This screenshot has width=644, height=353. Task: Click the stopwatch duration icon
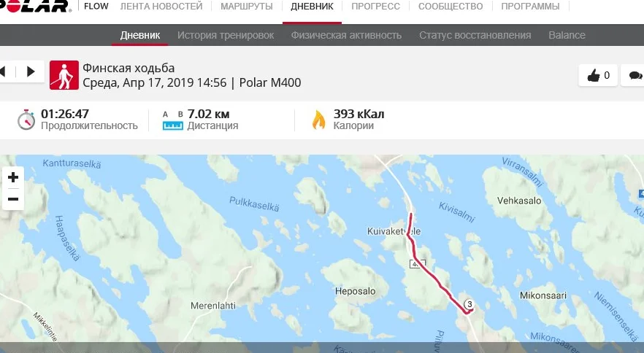(26, 120)
